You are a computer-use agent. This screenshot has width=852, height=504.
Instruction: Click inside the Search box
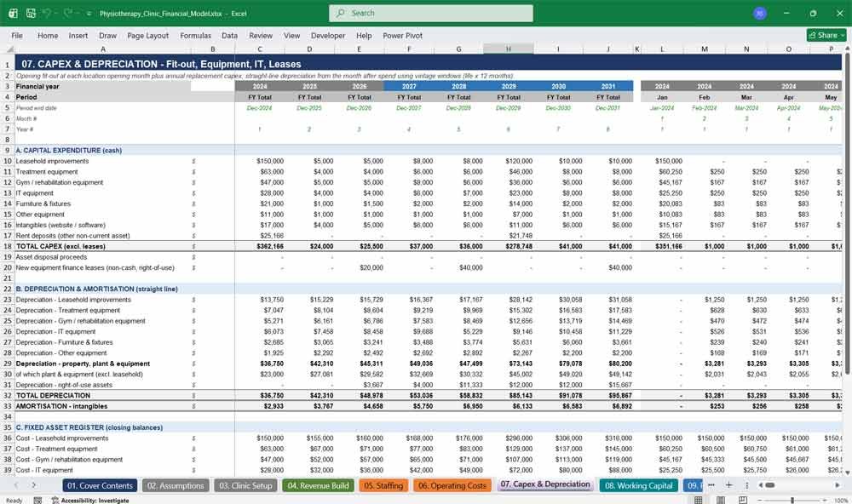click(431, 13)
